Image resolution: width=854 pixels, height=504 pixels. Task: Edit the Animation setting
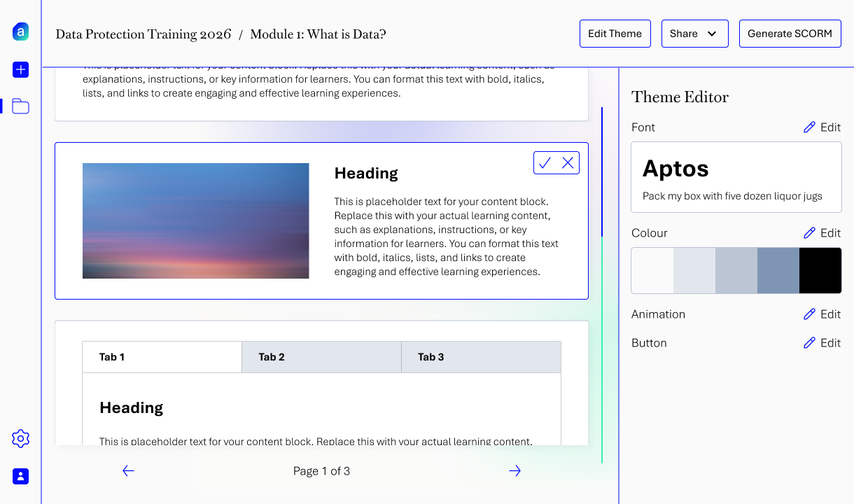822,314
